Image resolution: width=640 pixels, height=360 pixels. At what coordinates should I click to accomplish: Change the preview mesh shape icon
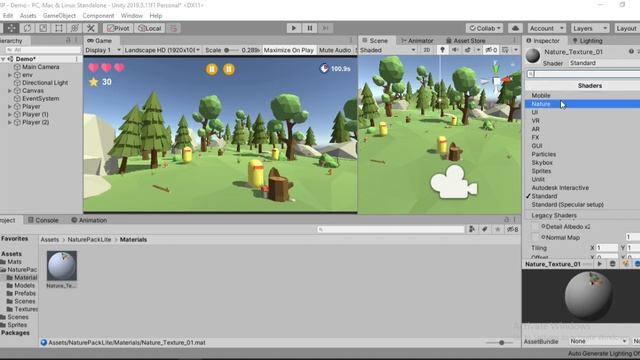[x=612, y=264]
